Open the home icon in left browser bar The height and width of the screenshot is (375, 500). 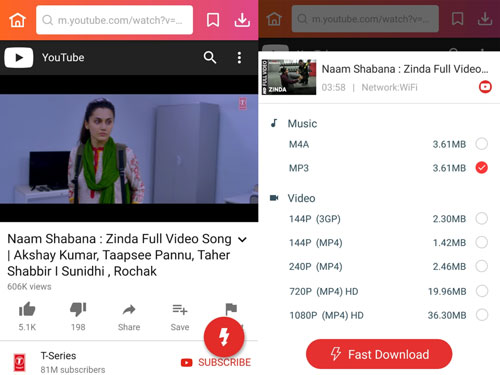click(17, 20)
